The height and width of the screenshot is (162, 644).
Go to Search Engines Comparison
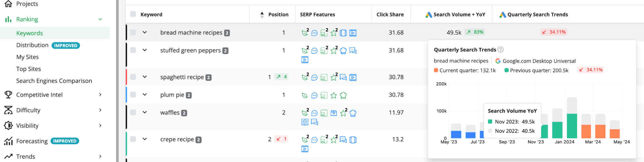tap(54, 81)
